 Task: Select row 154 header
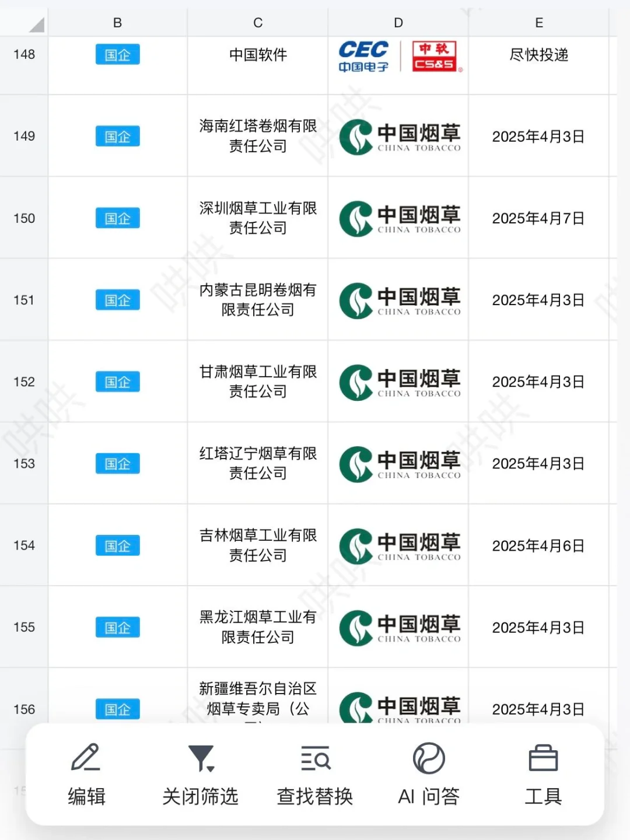click(x=24, y=545)
